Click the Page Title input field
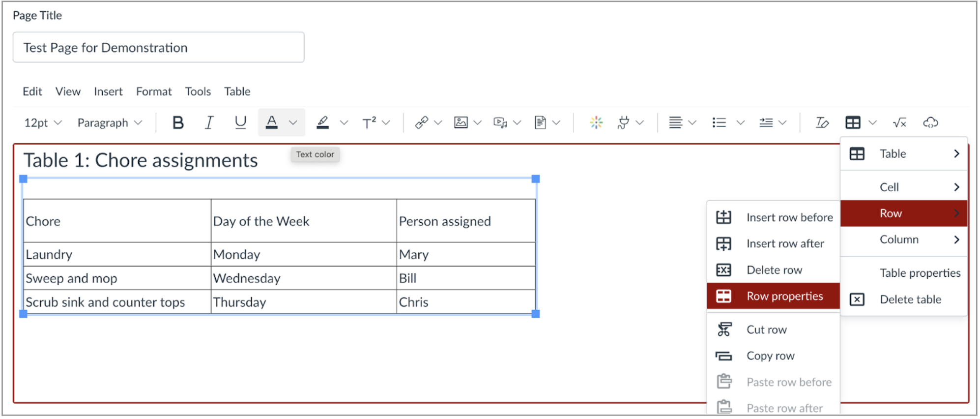The image size is (980, 419). (158, 48)
